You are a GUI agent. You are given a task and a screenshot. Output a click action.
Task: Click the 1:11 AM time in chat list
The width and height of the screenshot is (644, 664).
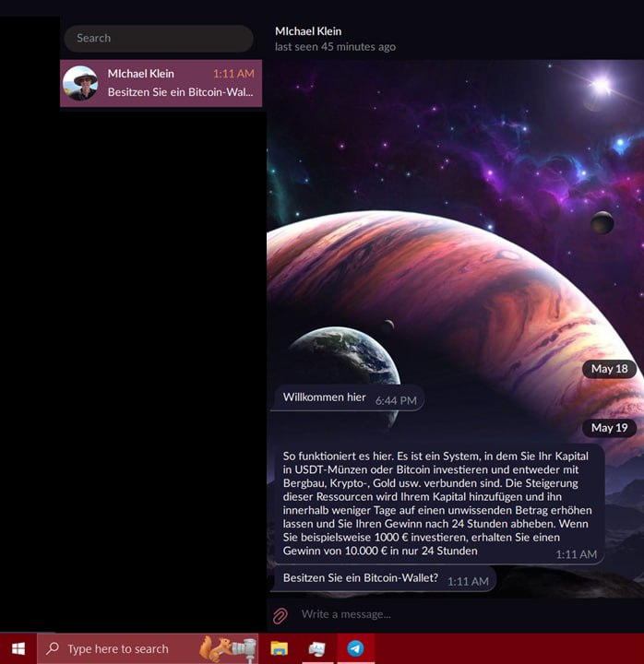tap(233, 74)
